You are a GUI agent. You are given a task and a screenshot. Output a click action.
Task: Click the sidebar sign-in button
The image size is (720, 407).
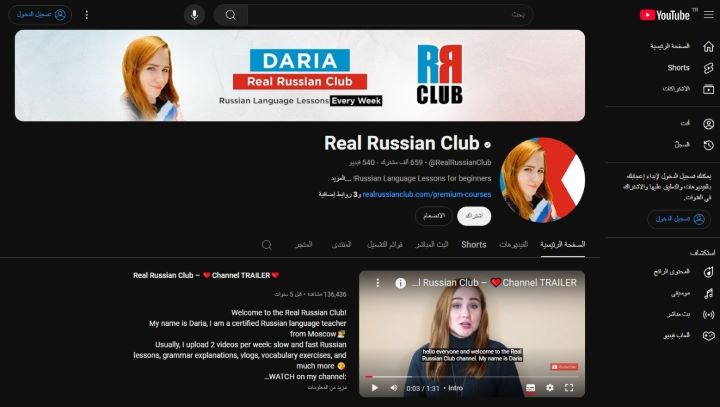[679, 219]
